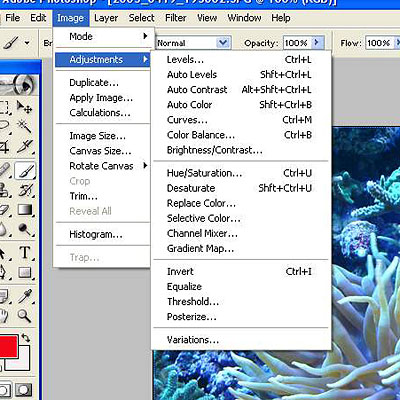Choose Invert

point(241,271)
